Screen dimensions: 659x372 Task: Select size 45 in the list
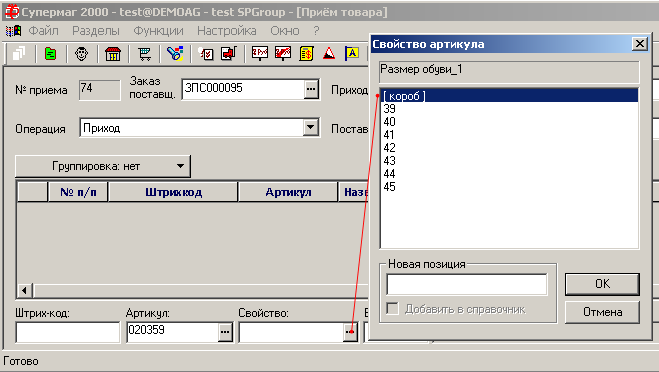point(509,187)
